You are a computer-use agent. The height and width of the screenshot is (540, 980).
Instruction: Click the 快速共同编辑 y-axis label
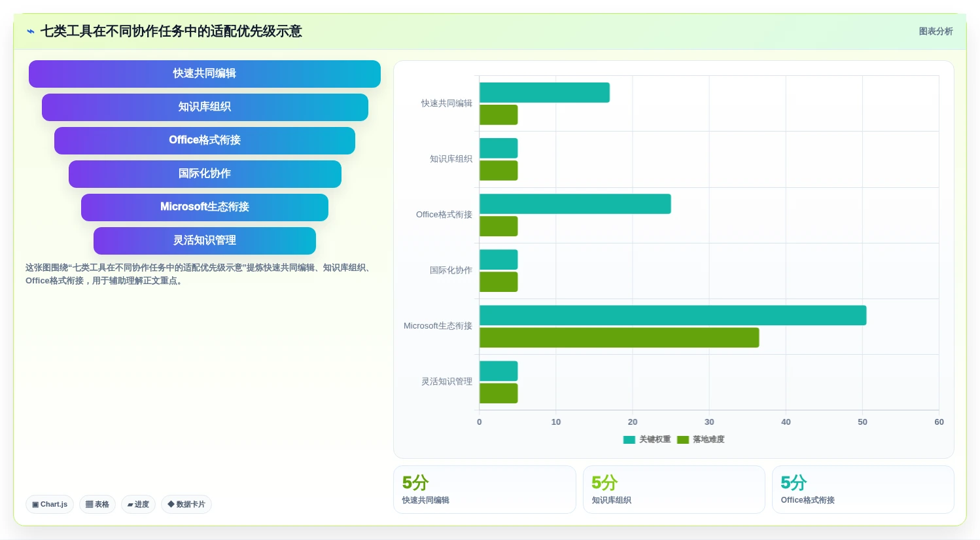coord(447,103)
